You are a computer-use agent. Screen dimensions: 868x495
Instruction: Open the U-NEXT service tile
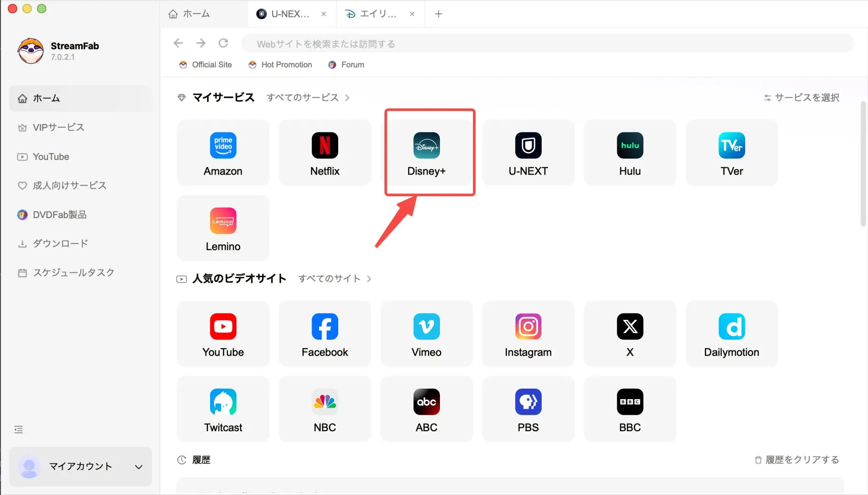tap(528, 153)
